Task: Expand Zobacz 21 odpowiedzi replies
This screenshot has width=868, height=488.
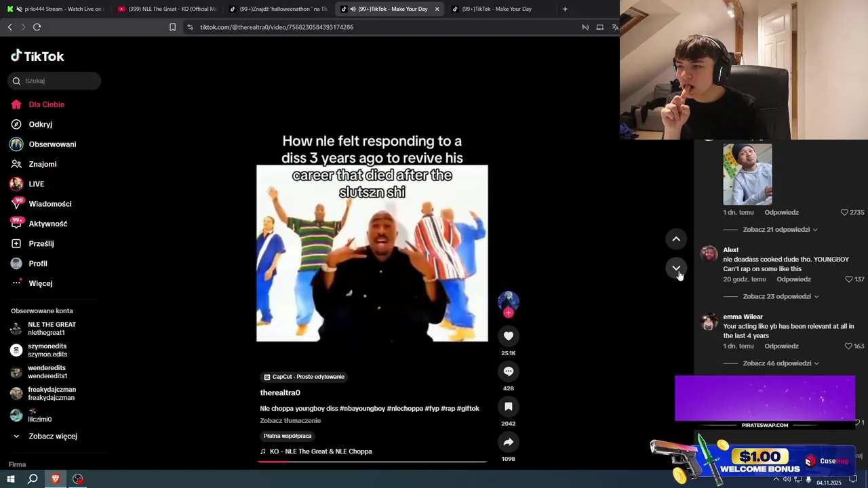Action: click(x=780, y=230)
